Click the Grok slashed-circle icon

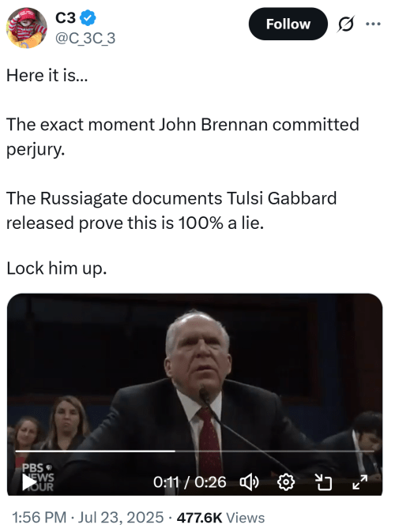click(346, 24)
